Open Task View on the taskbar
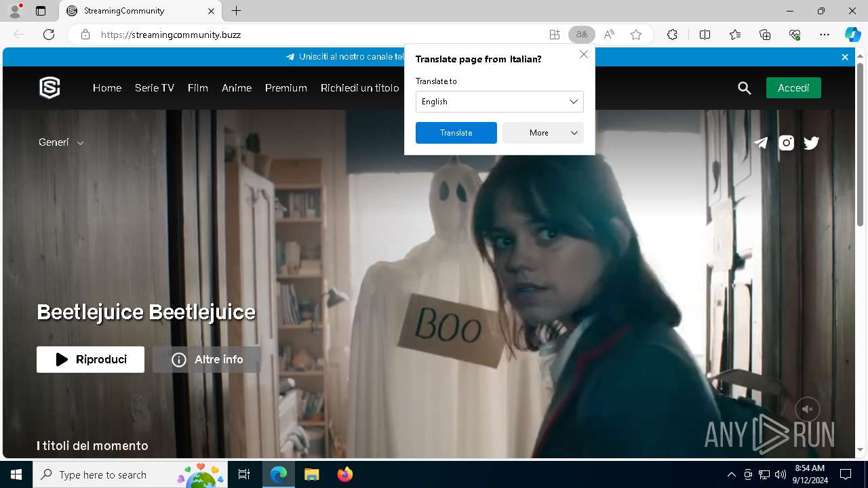The height and width of the screenshot is (488, 868). 244,474
